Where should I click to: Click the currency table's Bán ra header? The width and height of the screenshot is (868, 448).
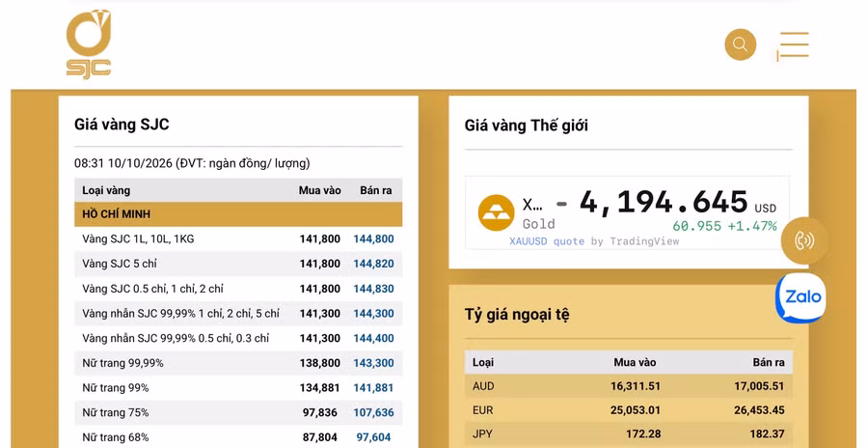tap(769, 363)
